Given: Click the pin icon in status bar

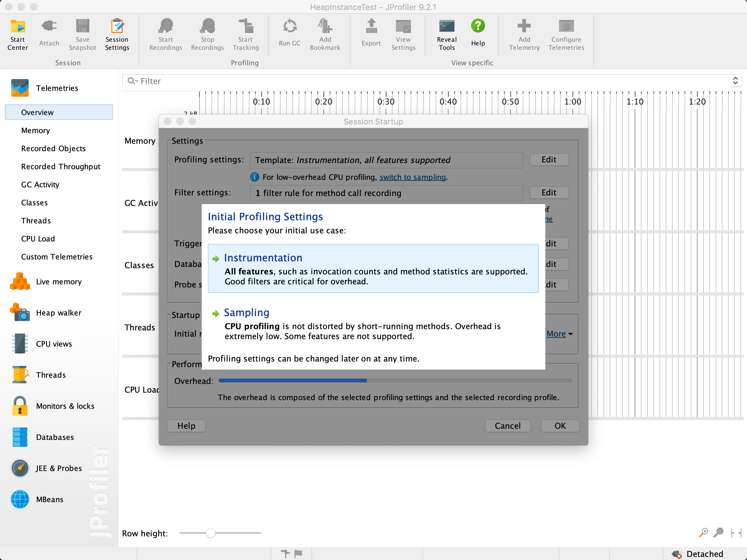Looking at the screenshot, I should point(285,553).
